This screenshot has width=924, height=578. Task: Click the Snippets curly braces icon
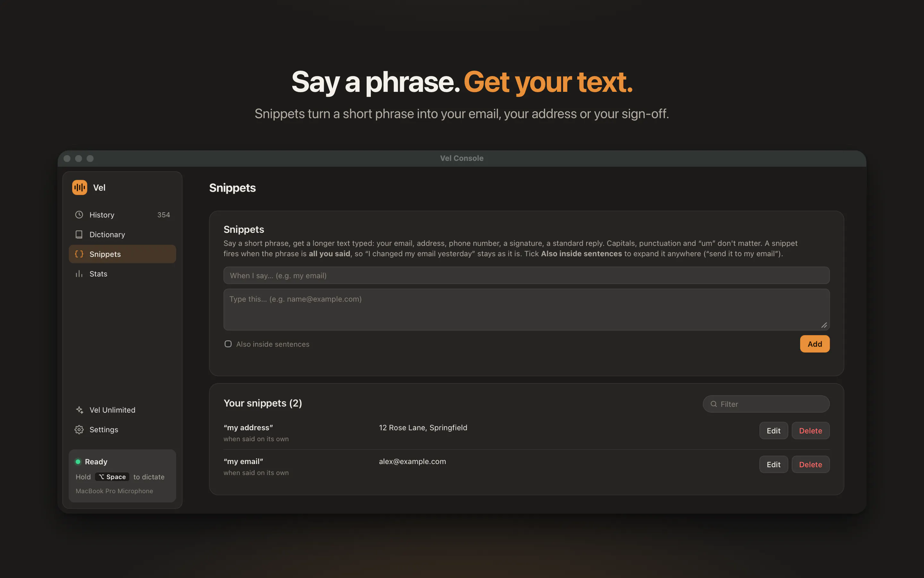click(x=79, y=254)
